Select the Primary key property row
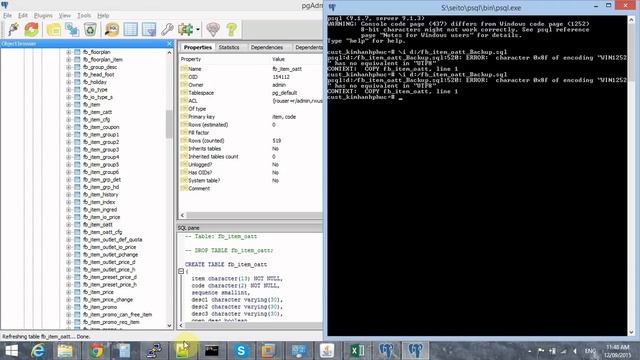This screenshot has width=640, height=360. (x=251, y=117)
